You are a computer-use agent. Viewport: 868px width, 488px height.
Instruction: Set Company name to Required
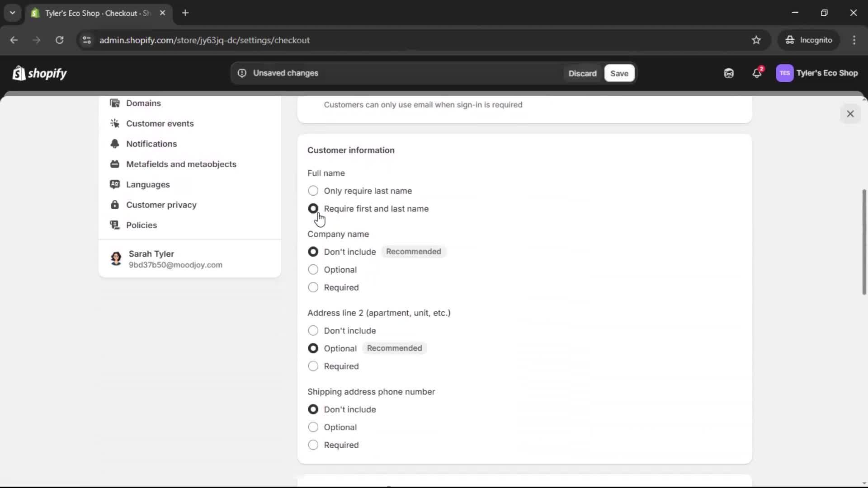(x=313, y=287)
